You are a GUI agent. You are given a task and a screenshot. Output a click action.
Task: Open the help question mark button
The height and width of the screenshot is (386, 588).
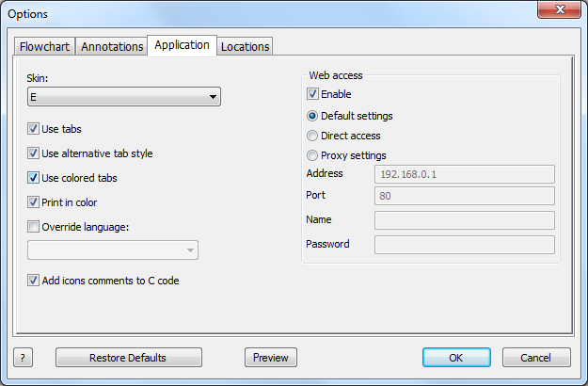tap(23, 358)
